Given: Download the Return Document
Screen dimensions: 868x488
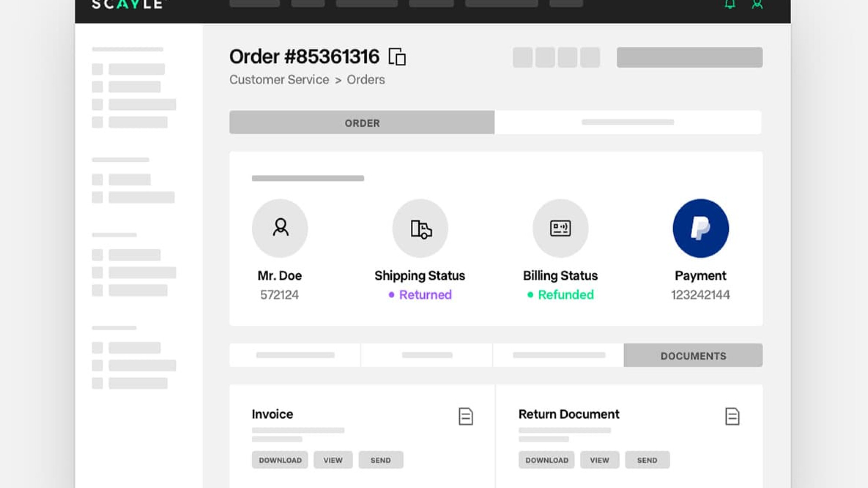Looking at the screenshot, I should click(x=546, y=460).
